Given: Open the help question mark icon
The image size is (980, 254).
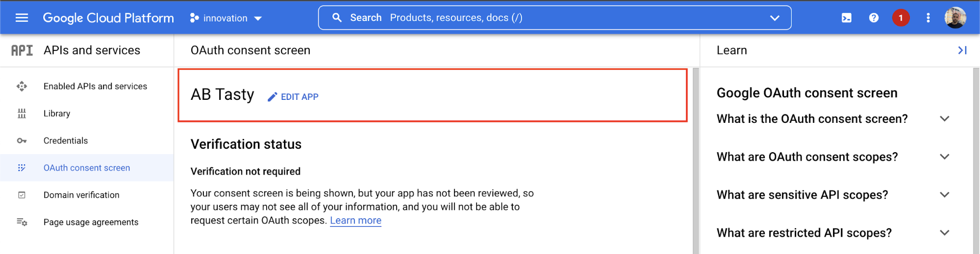Looking at the screenshot, I should (x=874, y=18).
